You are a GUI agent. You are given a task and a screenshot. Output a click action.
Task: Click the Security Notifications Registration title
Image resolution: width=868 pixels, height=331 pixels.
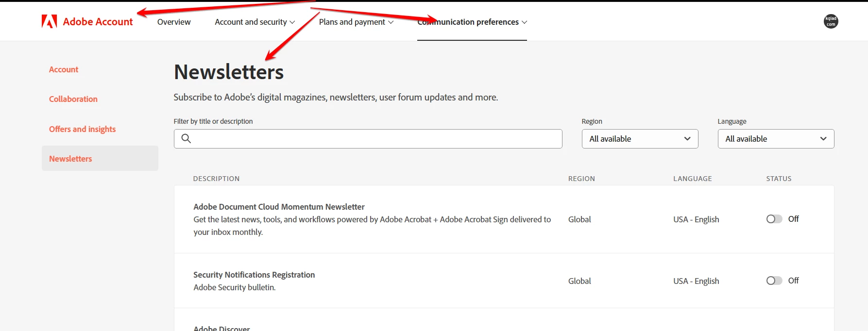click(x=254, y=275)
